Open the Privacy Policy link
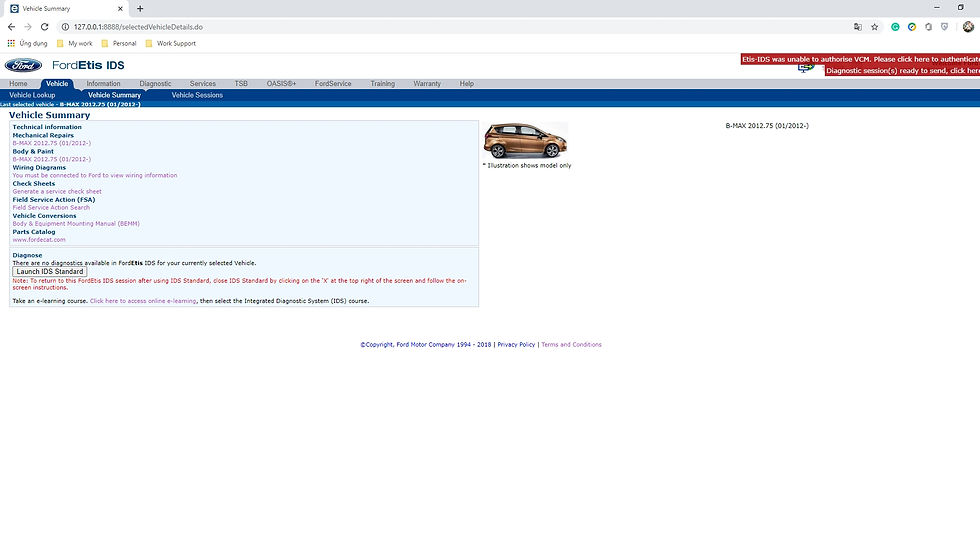 [x=516, y=345]
